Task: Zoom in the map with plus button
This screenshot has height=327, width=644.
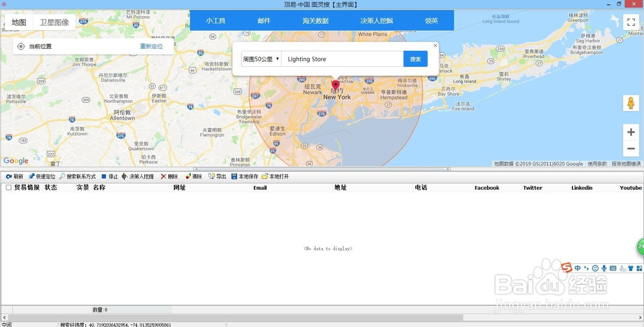Action: click(631, 132)
